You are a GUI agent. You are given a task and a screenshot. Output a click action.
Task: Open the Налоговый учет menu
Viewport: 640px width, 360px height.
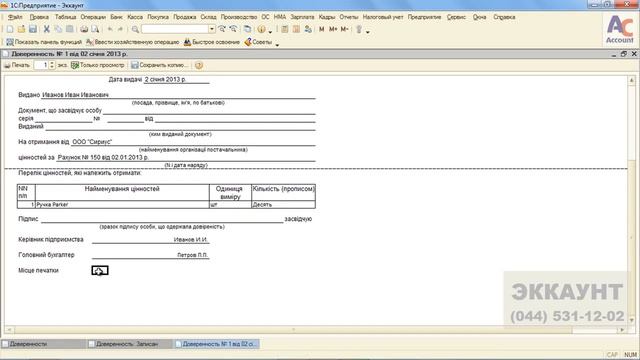pos(383,17)
